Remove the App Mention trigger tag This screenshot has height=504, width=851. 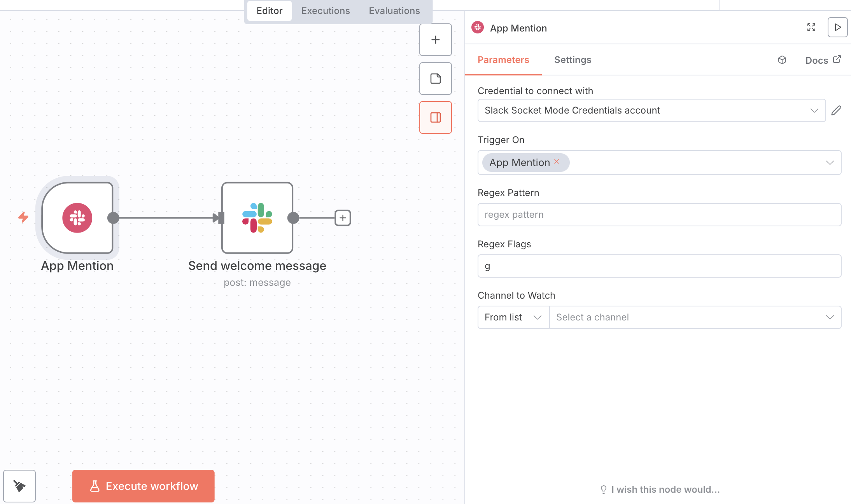coord(557,161)
